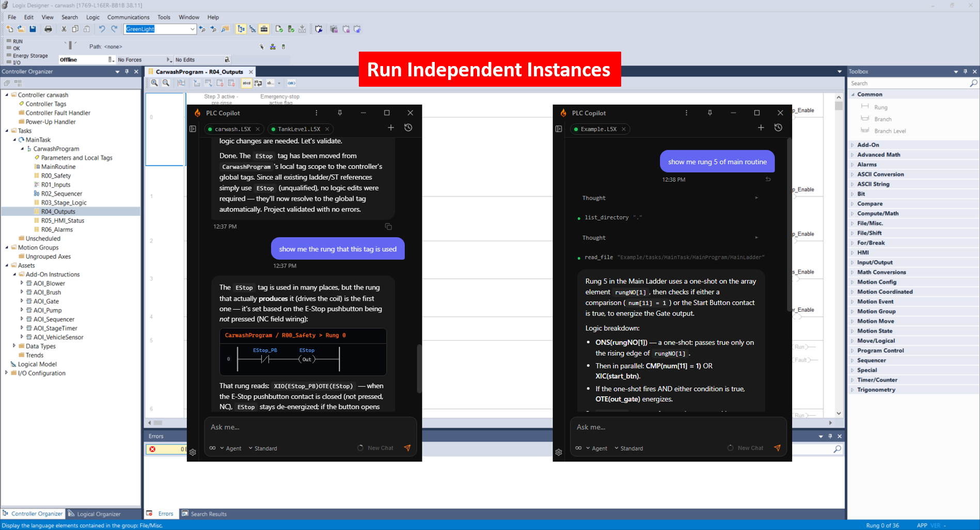Open the Standard dropdown in the left Copilot

(263, 448)
